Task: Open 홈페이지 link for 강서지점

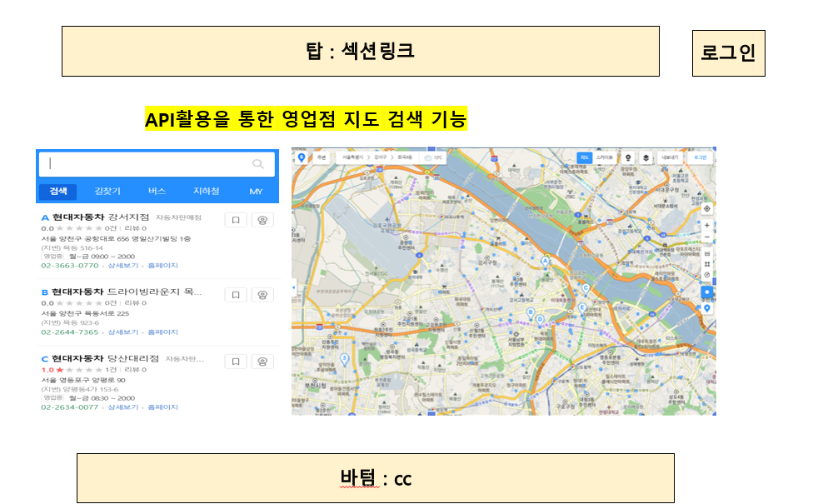Action: (x=162, y=266)
